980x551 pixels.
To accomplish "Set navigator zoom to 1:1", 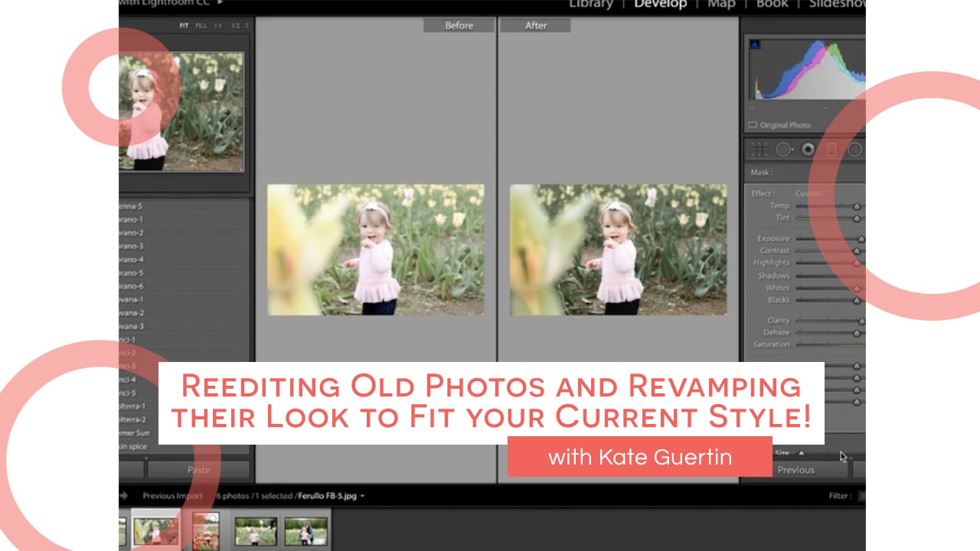I will point(218,25).
